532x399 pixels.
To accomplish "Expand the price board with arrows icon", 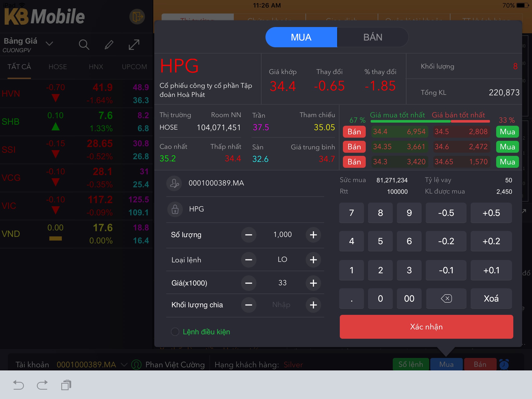I will pyautogui.click(x=134, y=45).
